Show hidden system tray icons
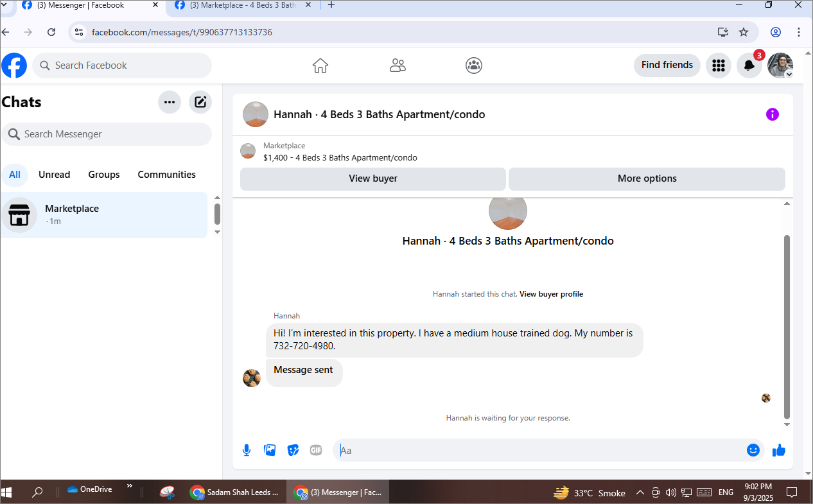The image size is (813, 504). (640, 492)
